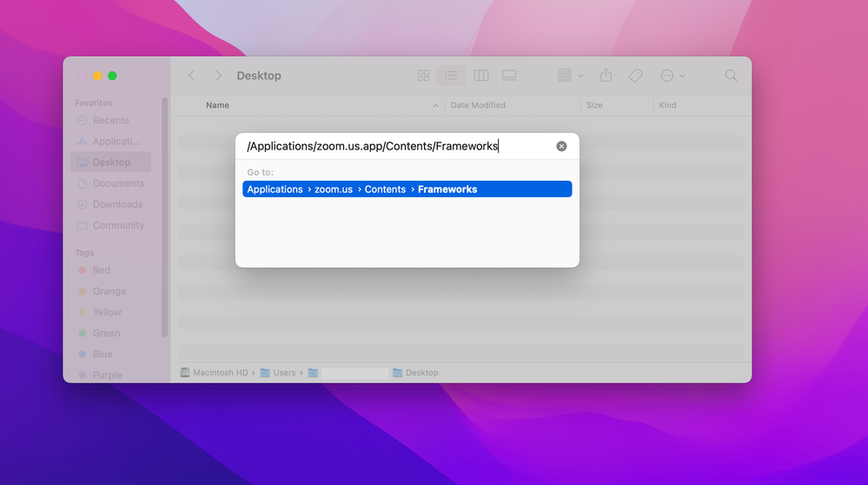Viewport: 868px width, 485px height.
Task: Click inside the path input field
Action: click(x=391, y=146)
